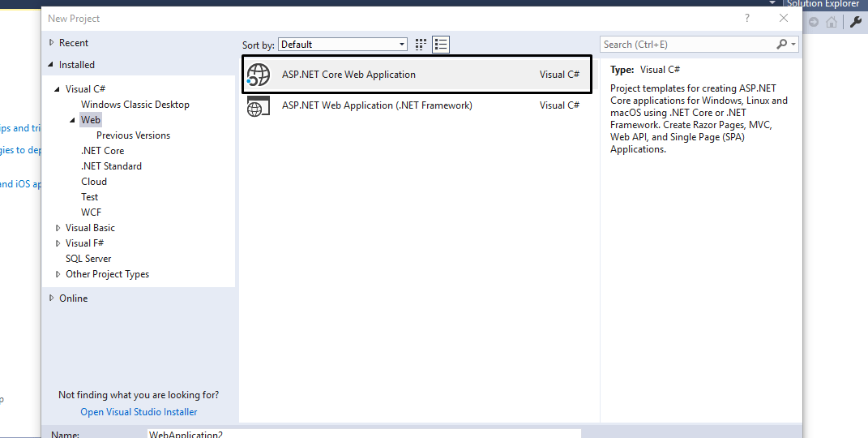Open the help question mark button
The image size is (868, 438).
pos(746,18)
